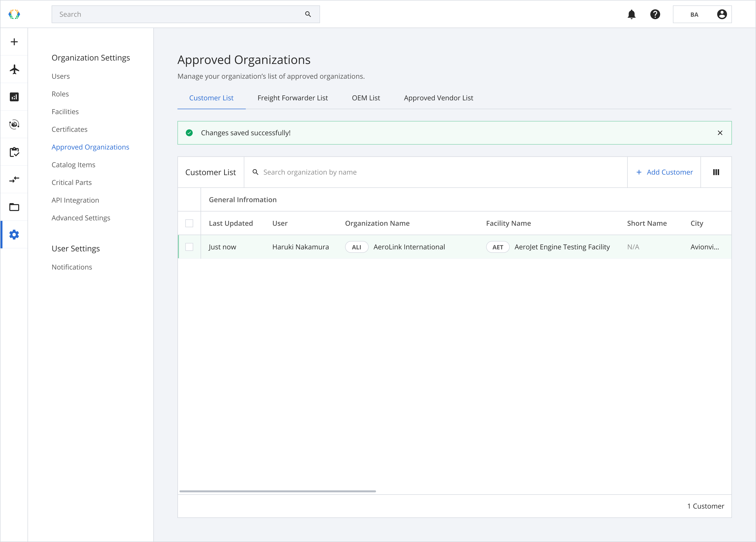Click the N/A short name cell
Screen dimensions: 756x542
[633, 247]
